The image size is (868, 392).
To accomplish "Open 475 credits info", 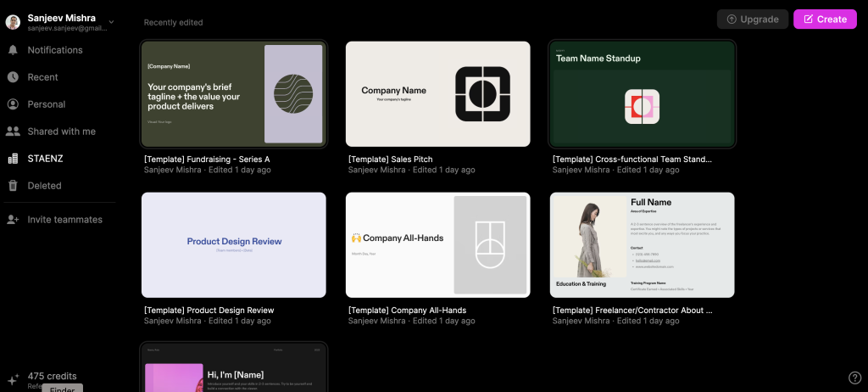I will pyautogui.click(x=52, y=376).
